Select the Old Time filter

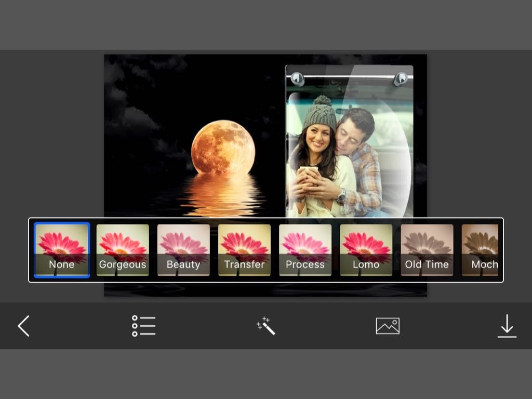427,250
